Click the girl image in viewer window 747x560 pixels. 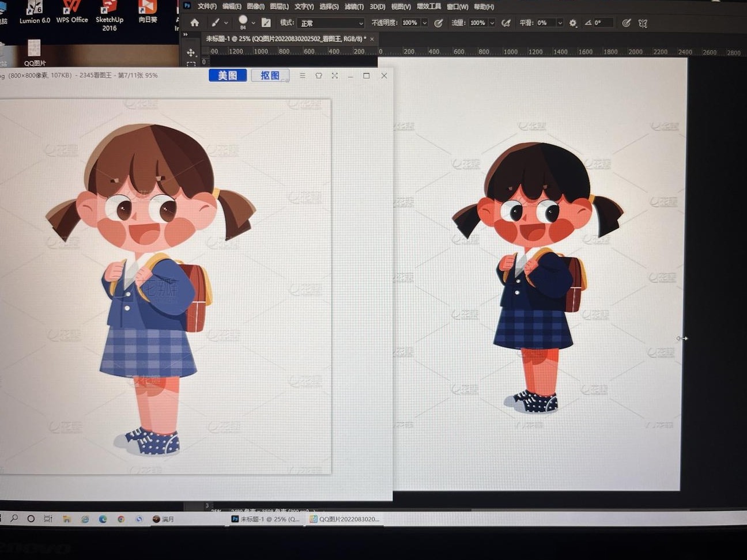[165, 286]
